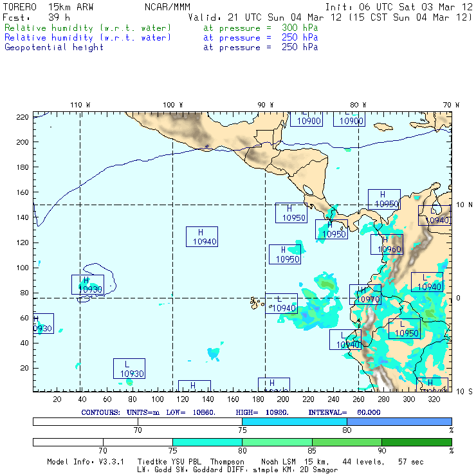
Task: Click the 'Geopotential height' label
Action: coord(54,48)
